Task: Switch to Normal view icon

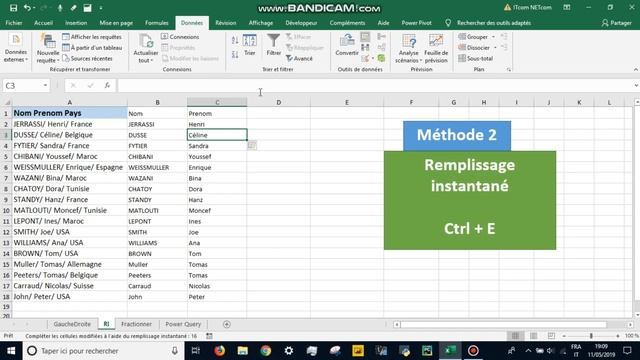Action: [516, 336]
